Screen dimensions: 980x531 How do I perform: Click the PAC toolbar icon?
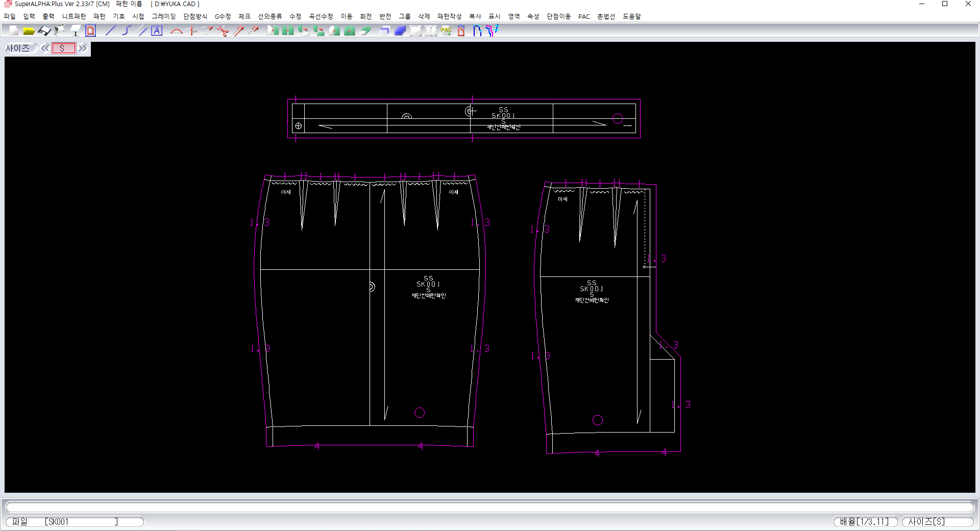coord(446,31)
